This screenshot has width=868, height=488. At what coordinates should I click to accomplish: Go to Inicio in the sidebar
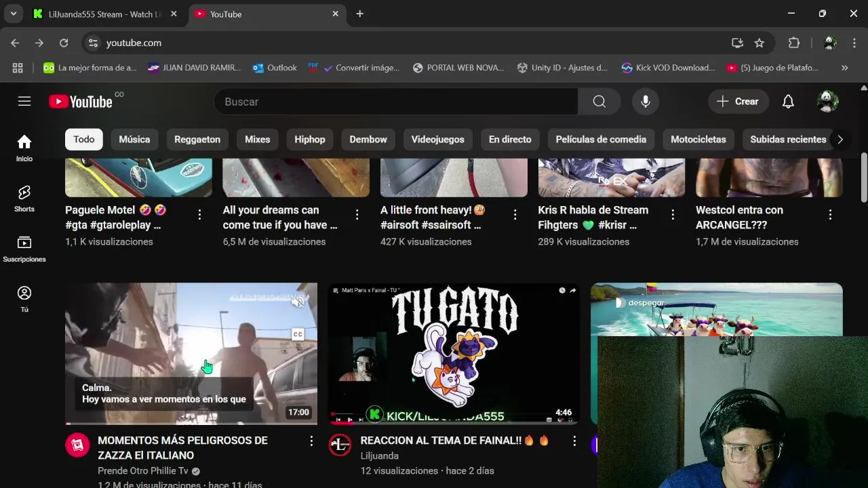[x=24, y=148]
